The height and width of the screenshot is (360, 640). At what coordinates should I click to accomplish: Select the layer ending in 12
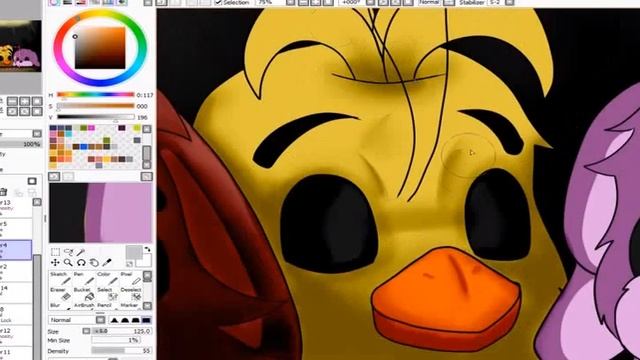[16, 335]
